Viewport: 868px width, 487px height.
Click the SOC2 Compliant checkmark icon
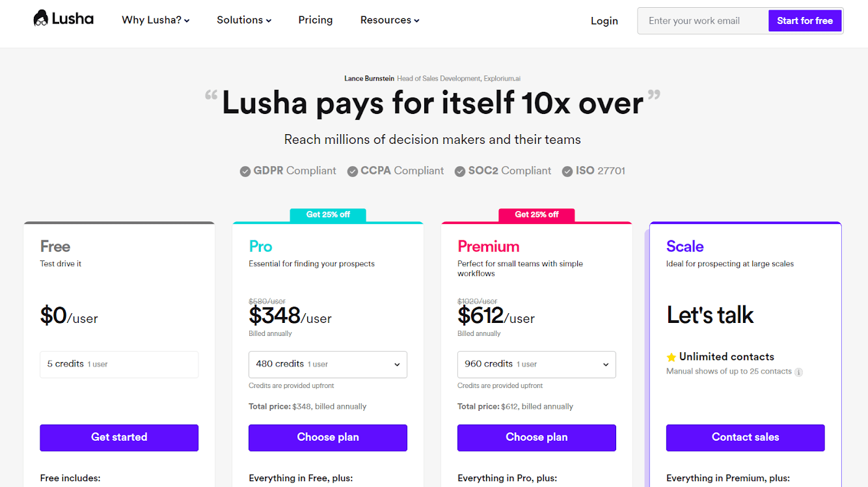pos(460,171)
